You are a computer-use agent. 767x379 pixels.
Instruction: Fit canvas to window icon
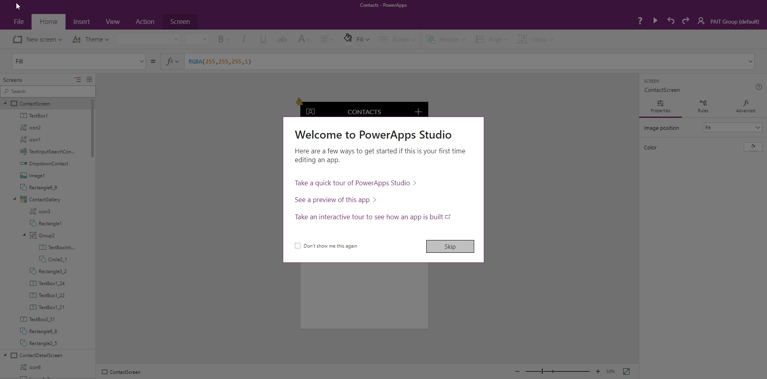coord(627,372)
